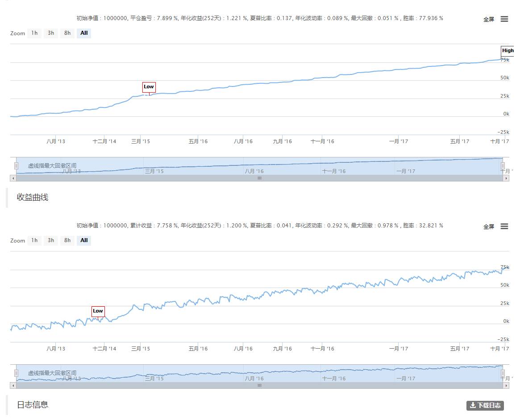Click the top navigator's horizontal scrollbar thumb

(x=259, y=178)
